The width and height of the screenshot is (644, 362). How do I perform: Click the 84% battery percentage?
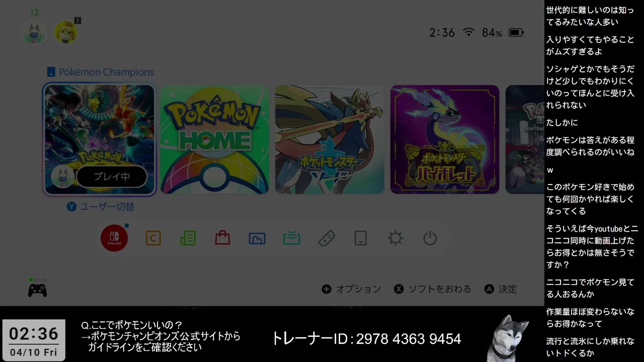[x=492, y=33]
